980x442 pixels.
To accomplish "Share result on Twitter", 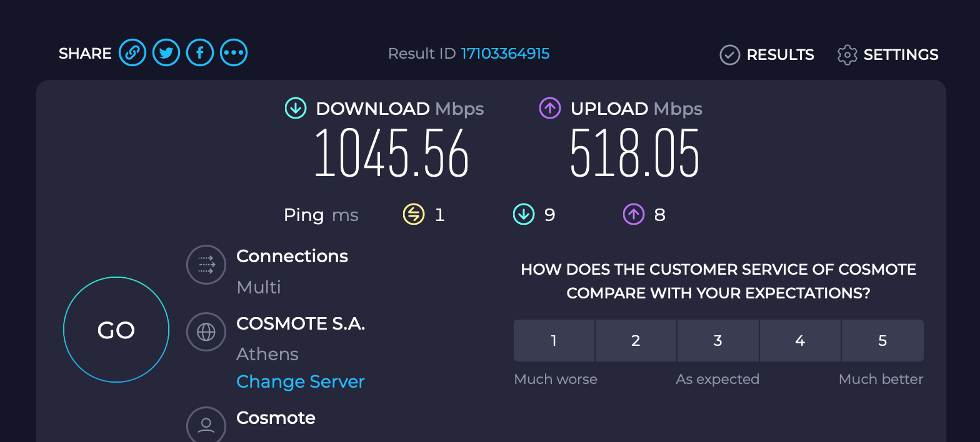I will [x=166, y=53].
